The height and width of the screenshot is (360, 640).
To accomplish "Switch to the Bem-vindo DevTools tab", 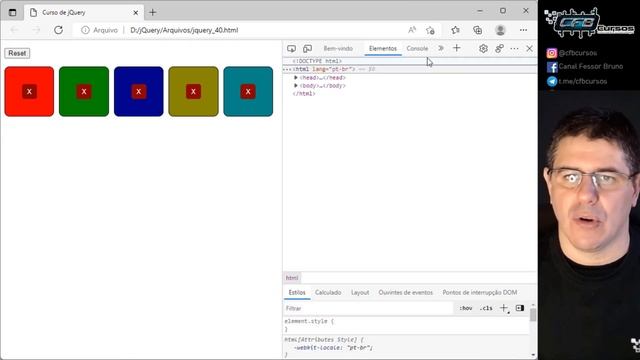I will tap(338, 49).
